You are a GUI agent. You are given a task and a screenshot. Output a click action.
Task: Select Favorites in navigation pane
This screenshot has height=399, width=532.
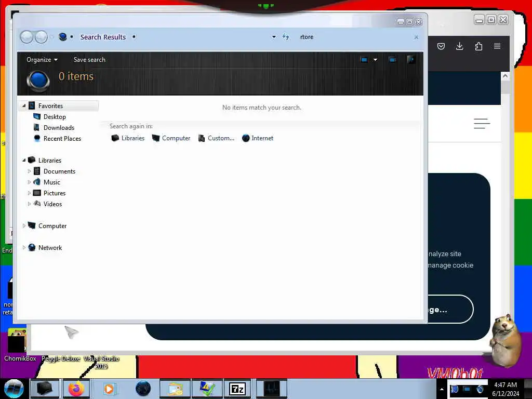[x=50, y=106]
